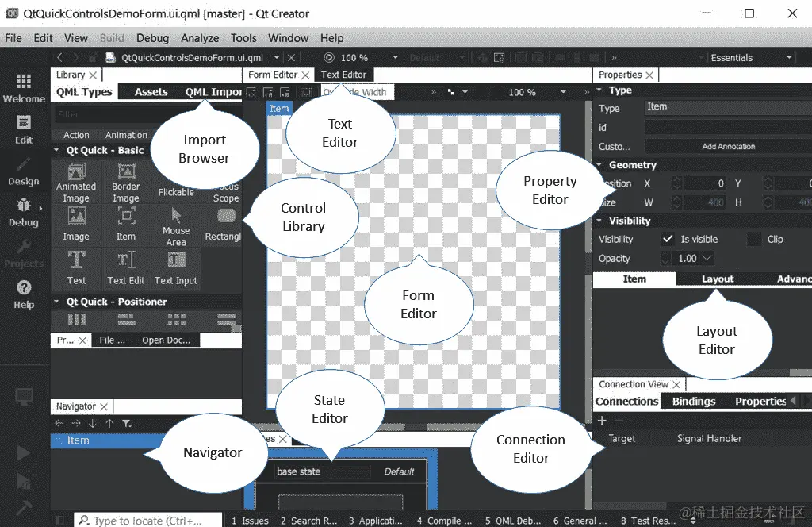
Task: Collapse the Type properties section
Action: [599, 90]
